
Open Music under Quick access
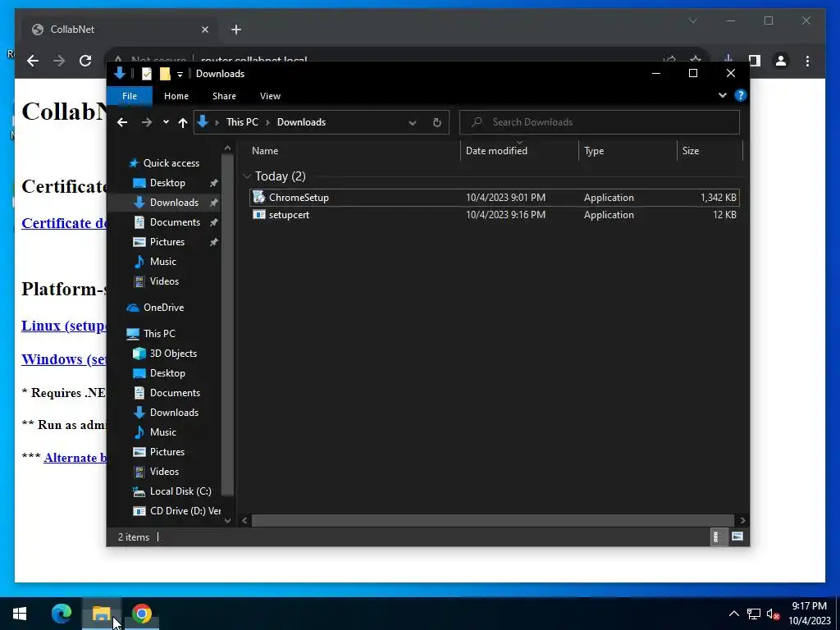coord(163,262)
